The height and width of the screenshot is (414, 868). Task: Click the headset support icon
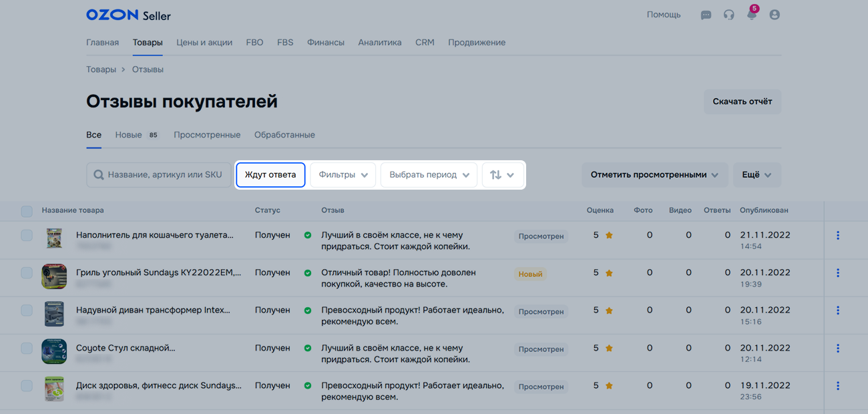tap(728, 15)
